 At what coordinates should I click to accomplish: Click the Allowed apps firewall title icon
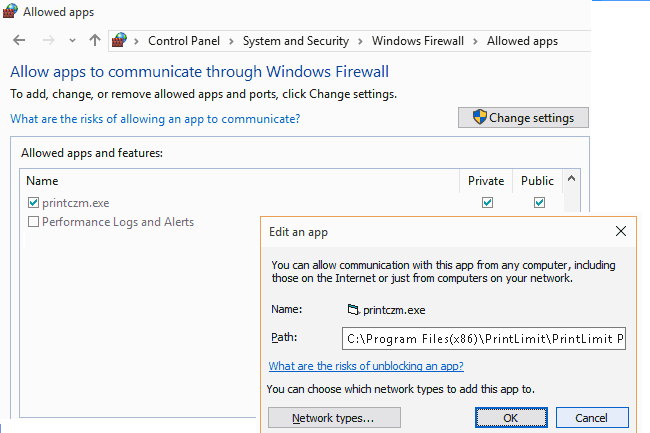click(x=10, y=11)
